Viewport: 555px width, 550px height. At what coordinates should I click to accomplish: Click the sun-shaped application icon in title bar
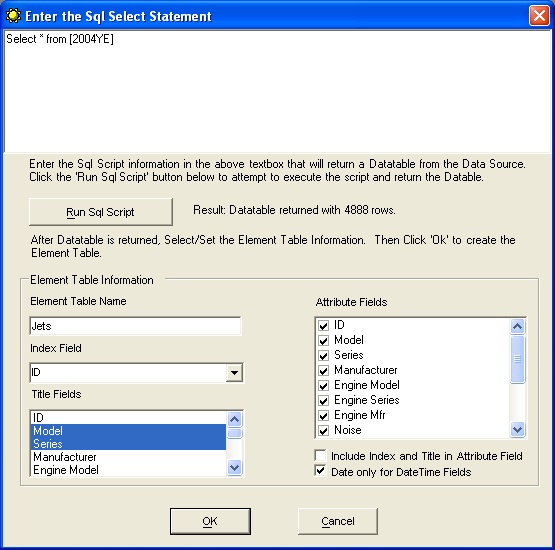13,16
